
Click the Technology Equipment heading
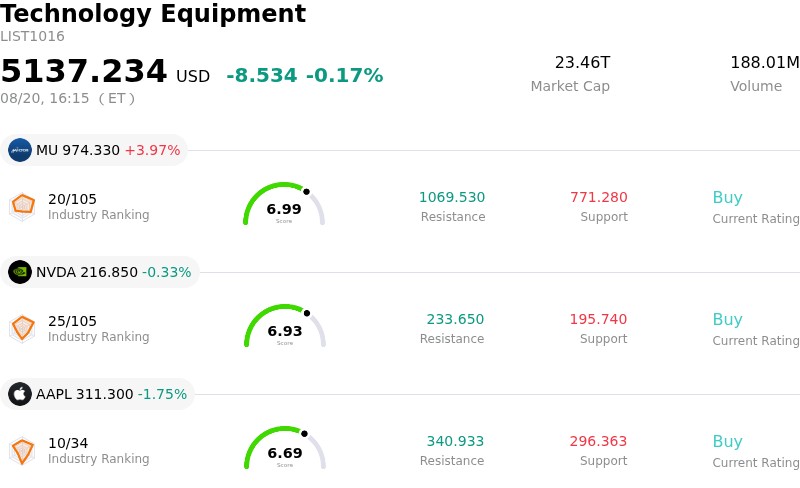[153, 13]
